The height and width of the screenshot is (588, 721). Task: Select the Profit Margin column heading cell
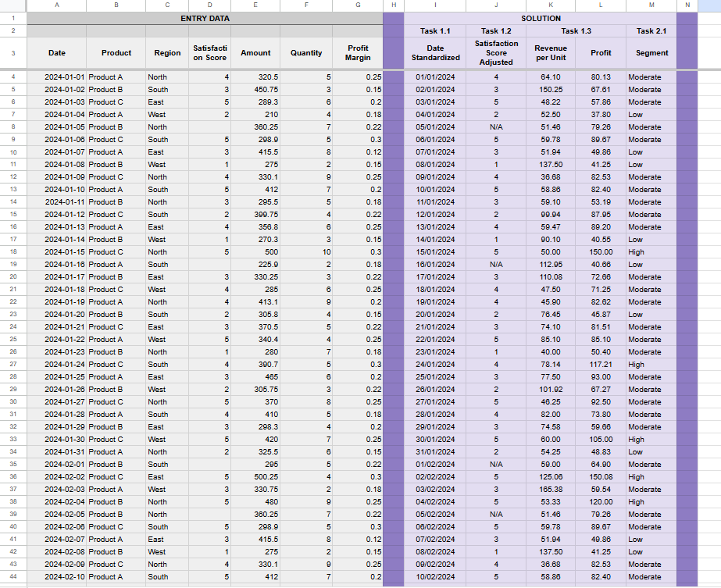[357, 53]
